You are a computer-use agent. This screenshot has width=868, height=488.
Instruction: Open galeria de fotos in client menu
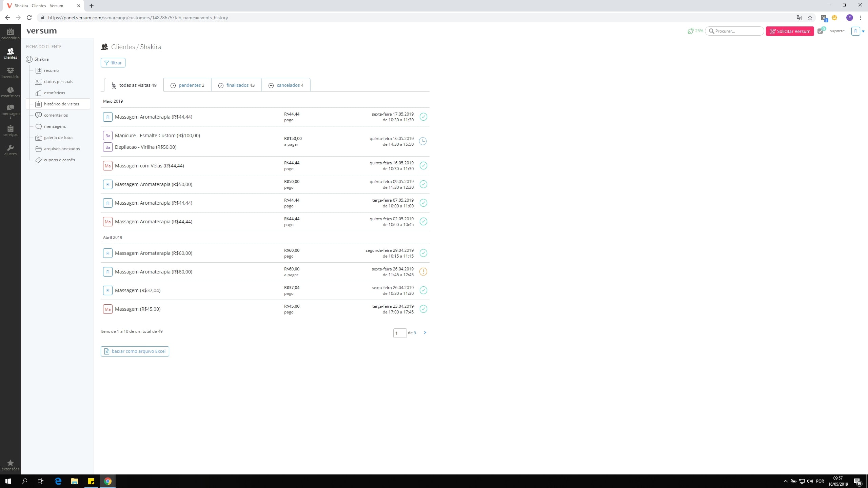coord(58,138)
